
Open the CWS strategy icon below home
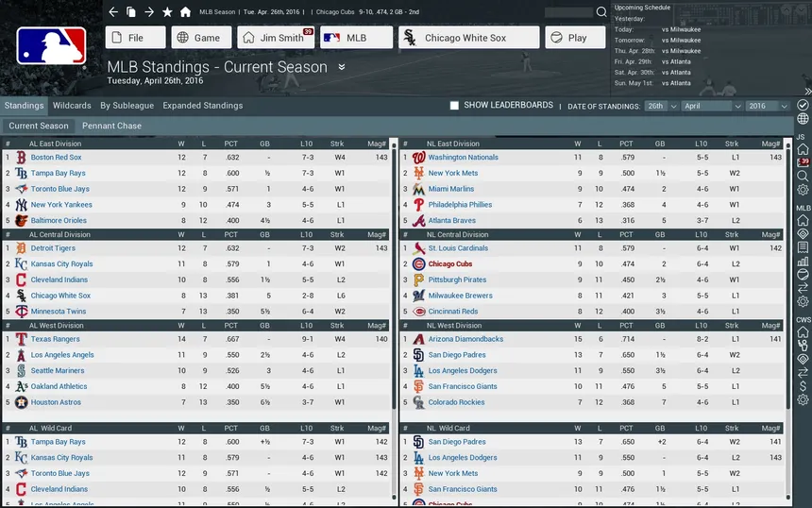pos(803,346)
